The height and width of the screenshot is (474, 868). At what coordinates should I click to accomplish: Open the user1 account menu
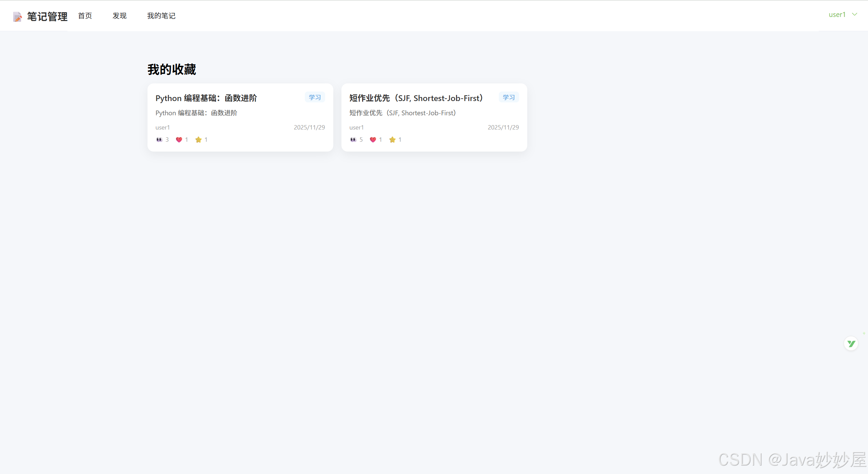click(x=837, y=15)
